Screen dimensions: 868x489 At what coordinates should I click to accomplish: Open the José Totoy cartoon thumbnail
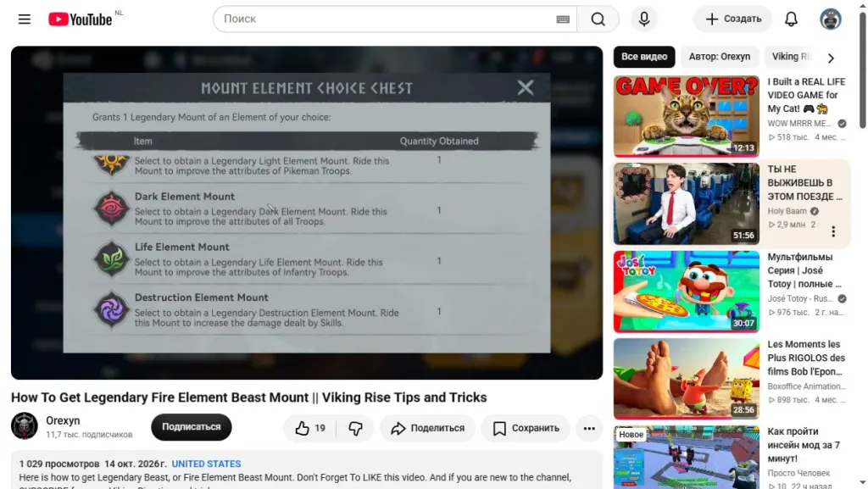click(686, 292)
